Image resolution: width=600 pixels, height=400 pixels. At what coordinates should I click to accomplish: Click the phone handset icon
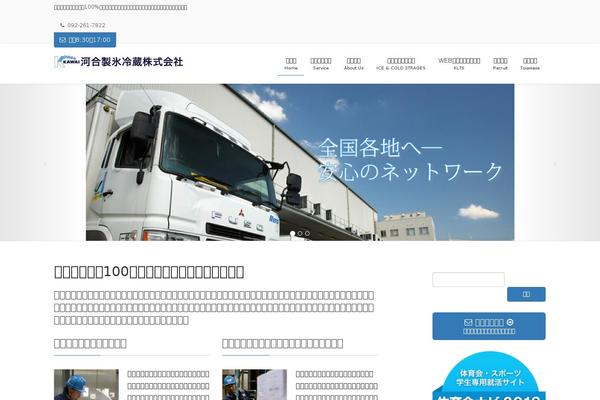pyautogui.click(x=62, y=25)
